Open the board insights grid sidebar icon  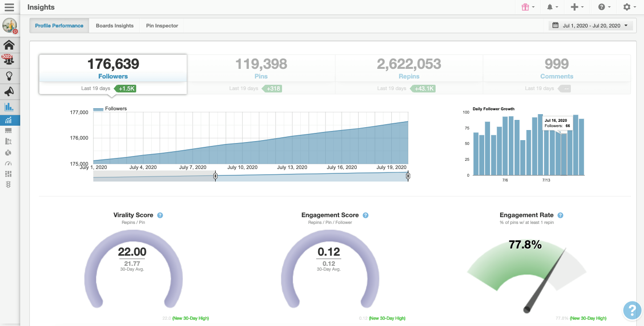[x=8, y=130]
